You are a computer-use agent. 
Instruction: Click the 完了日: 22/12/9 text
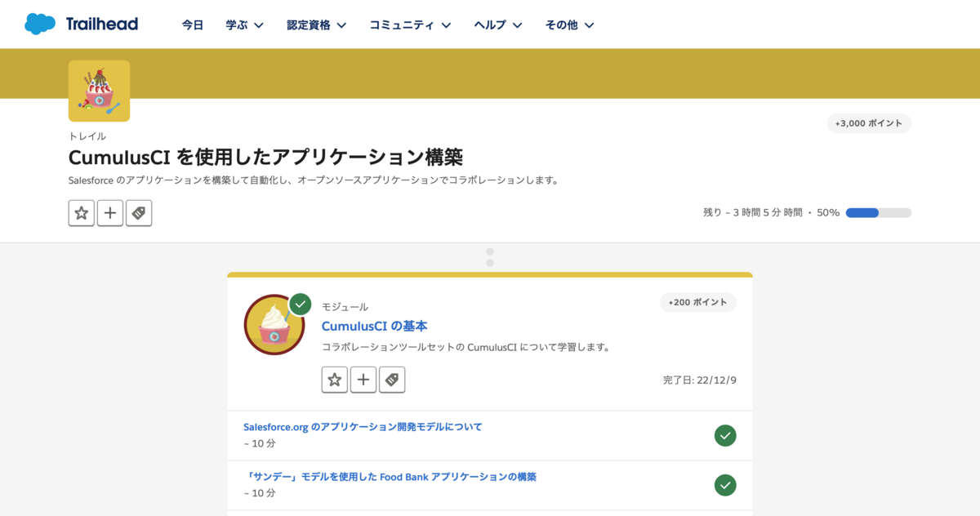tap(700, 380)
